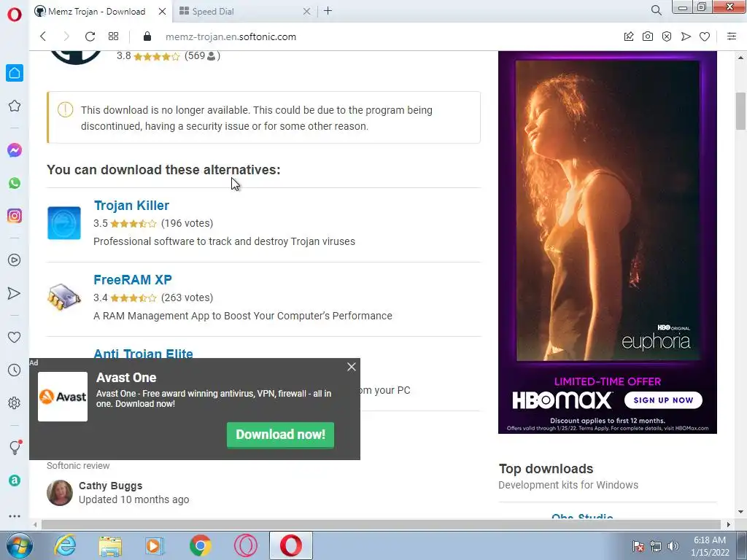Open Facebook Messenger in the sidebar

pos(15,150)
